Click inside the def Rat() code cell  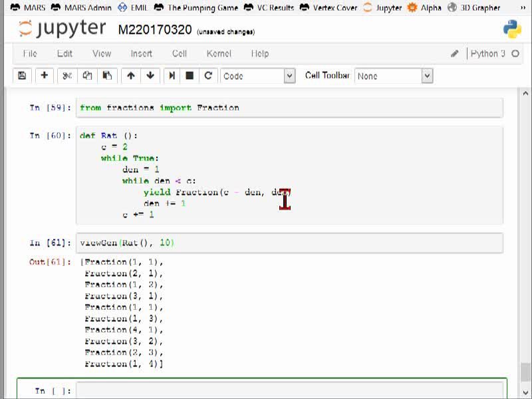(x=289, y=175)
